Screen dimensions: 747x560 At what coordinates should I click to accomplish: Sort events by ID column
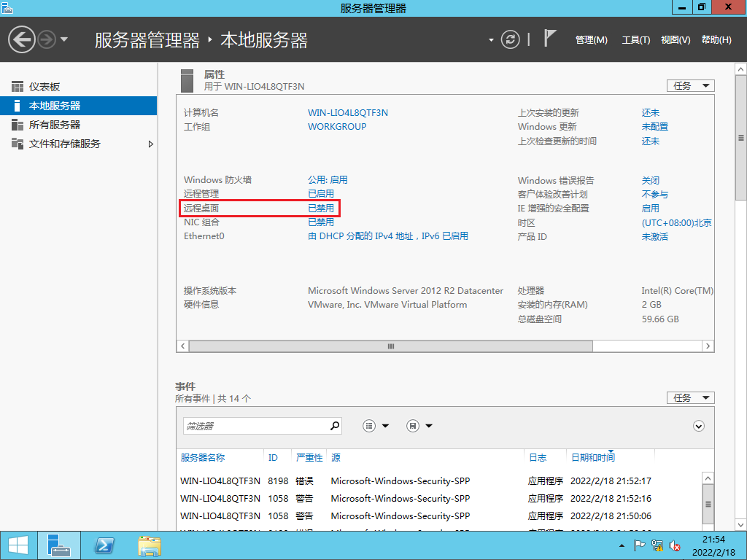click(273, 458)
